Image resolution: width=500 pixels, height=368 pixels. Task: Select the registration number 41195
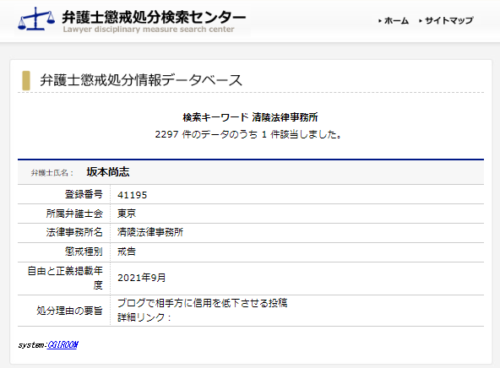point(132,195)
